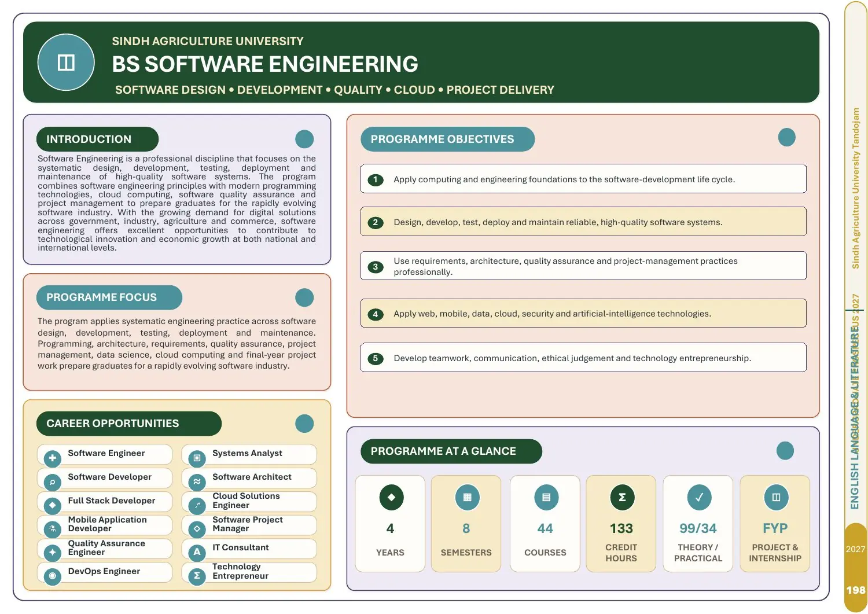This screenshot has height=614, width=868.
Task: Click the checkmark icon above 99/34
Action: 699,497
